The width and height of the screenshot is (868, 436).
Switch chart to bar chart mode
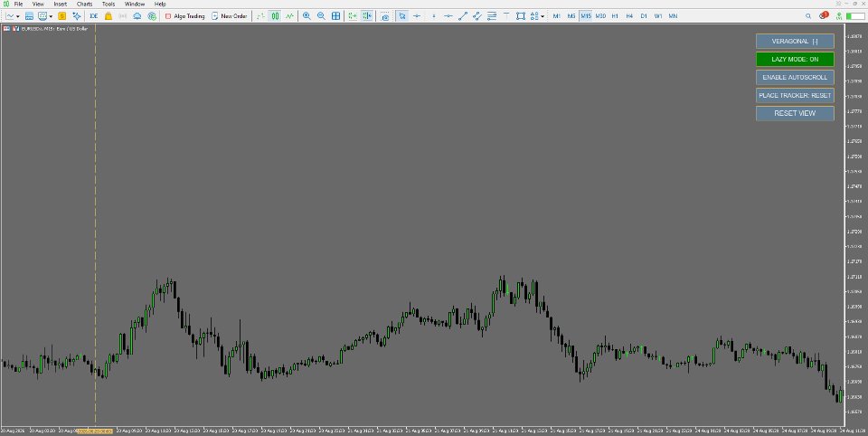260,16
